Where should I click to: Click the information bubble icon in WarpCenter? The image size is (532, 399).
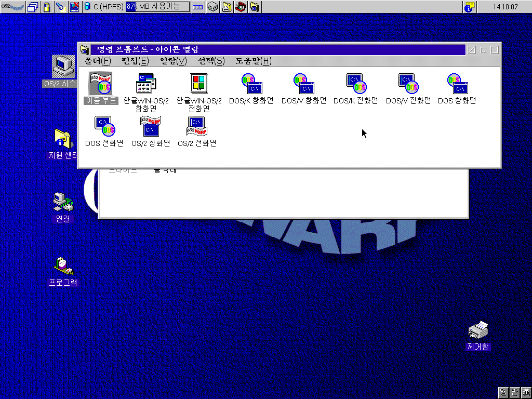(x=469, y=7)
